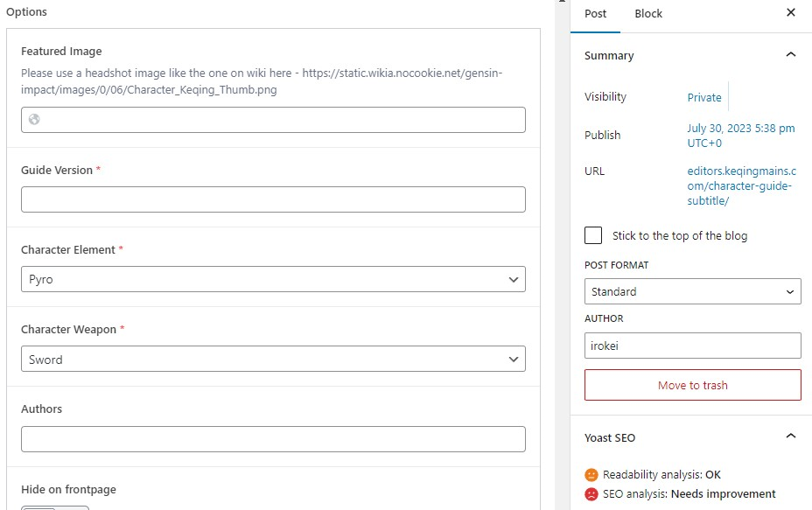Check "Stick to the top of the blog"
This screenshot has width=812, height=510.
[x=592, y=234]
